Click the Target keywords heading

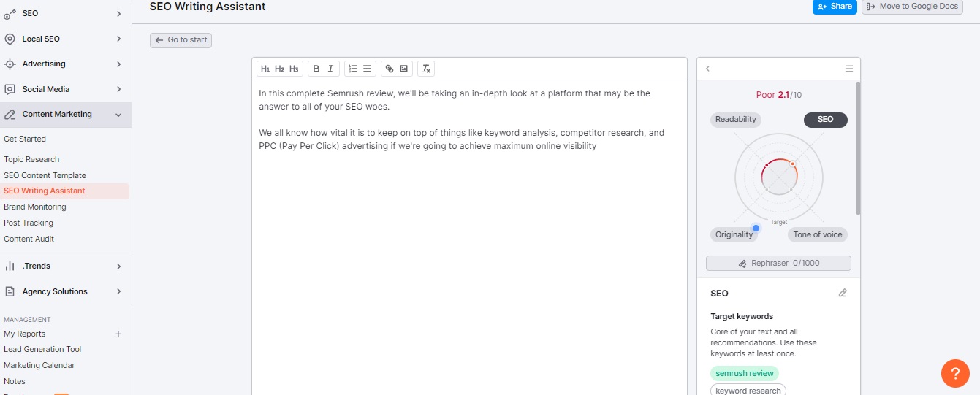click(x=742, y=316)
